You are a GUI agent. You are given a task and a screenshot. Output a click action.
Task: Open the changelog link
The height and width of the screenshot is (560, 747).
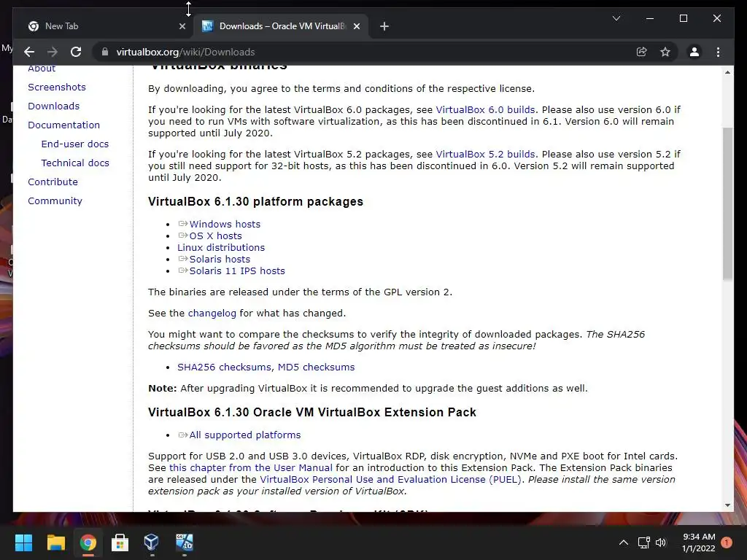(x=212, y=314)
